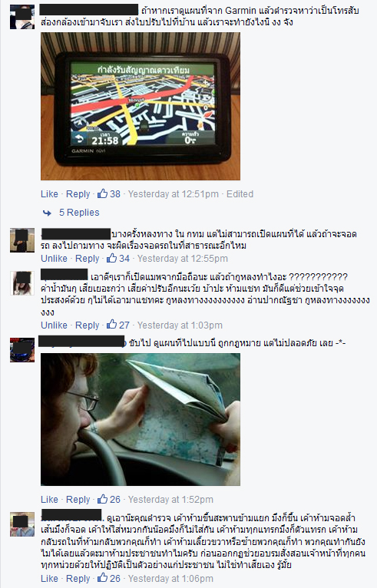Viewport: 377px width, 588px height.
Task: Unlike the comment posted at 1:03pm
Action: tap(54, 325)
